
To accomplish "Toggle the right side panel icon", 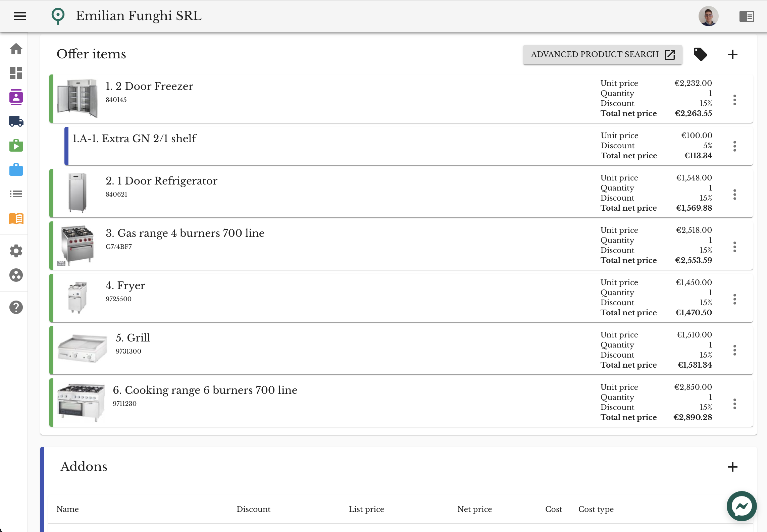I will [x=747, y=16].
